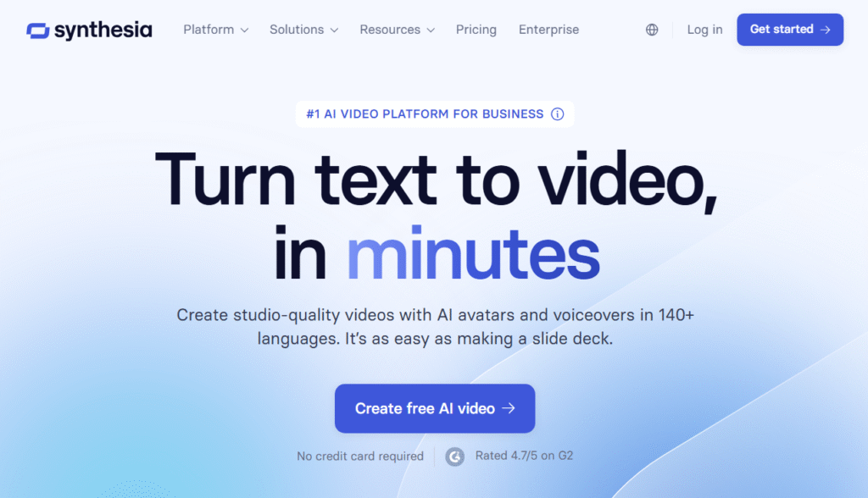This screenshot has height=498, width=868.
Task: Click the Get started button
Action: click(790, 30)
